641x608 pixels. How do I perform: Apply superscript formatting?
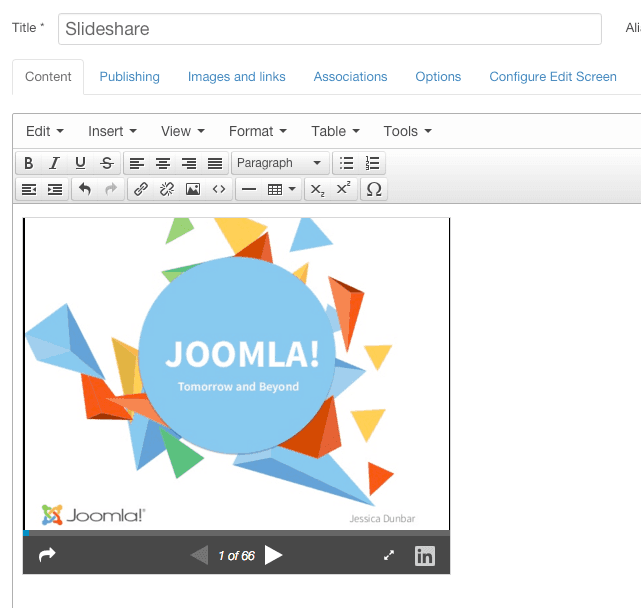coord(344,189)
